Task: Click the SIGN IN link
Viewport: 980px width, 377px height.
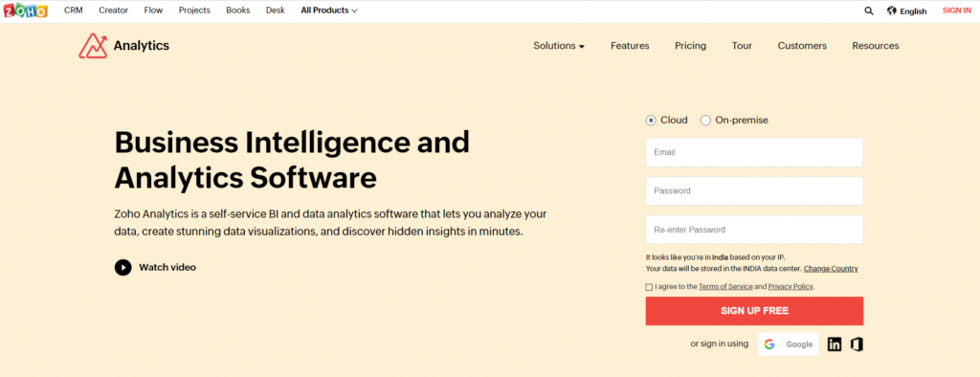Action: coord(956,11)
